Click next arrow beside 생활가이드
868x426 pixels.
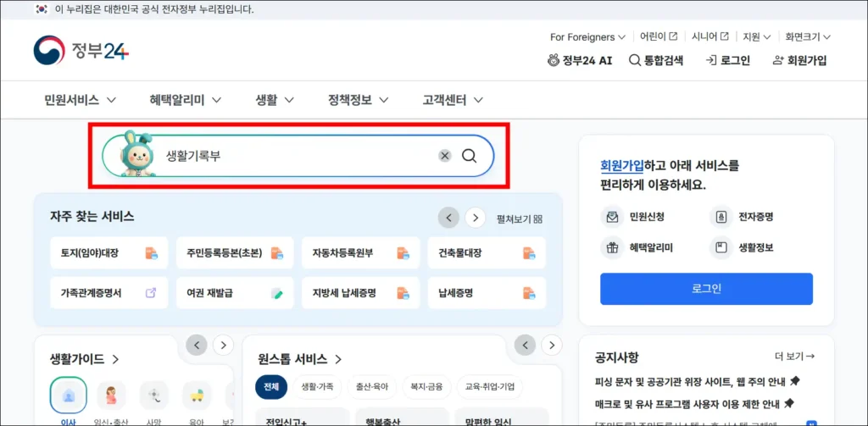click(223, 346)
